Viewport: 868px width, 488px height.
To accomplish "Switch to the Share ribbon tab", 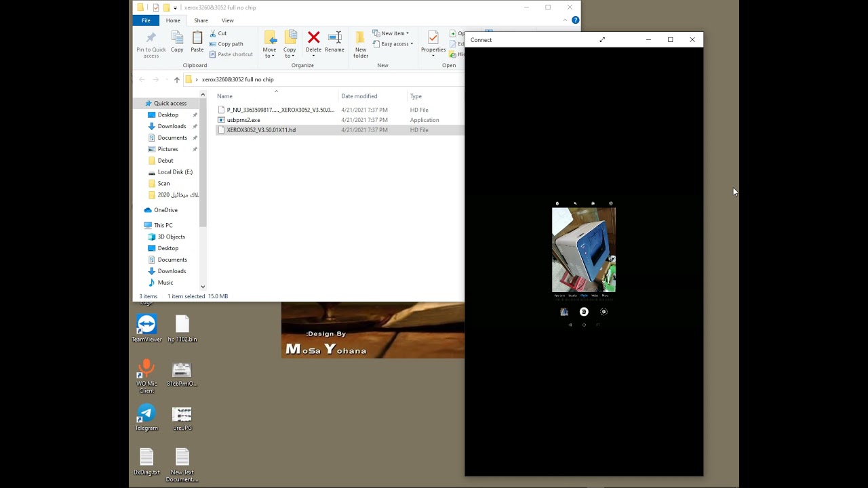I will [201, 20].
